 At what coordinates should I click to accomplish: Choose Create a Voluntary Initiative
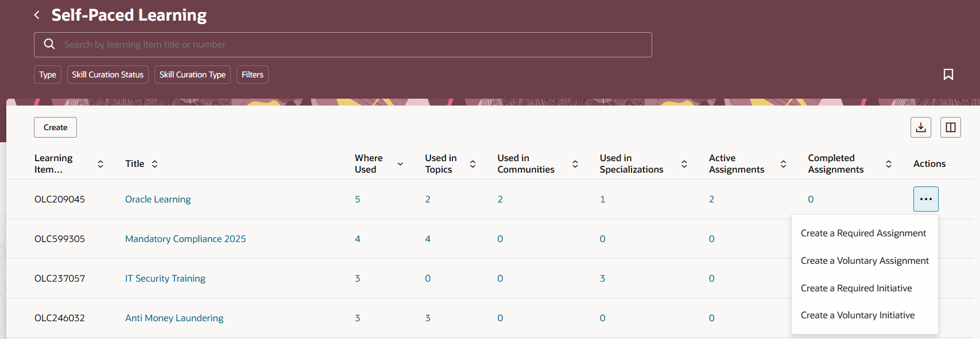(x=857, y=315)
